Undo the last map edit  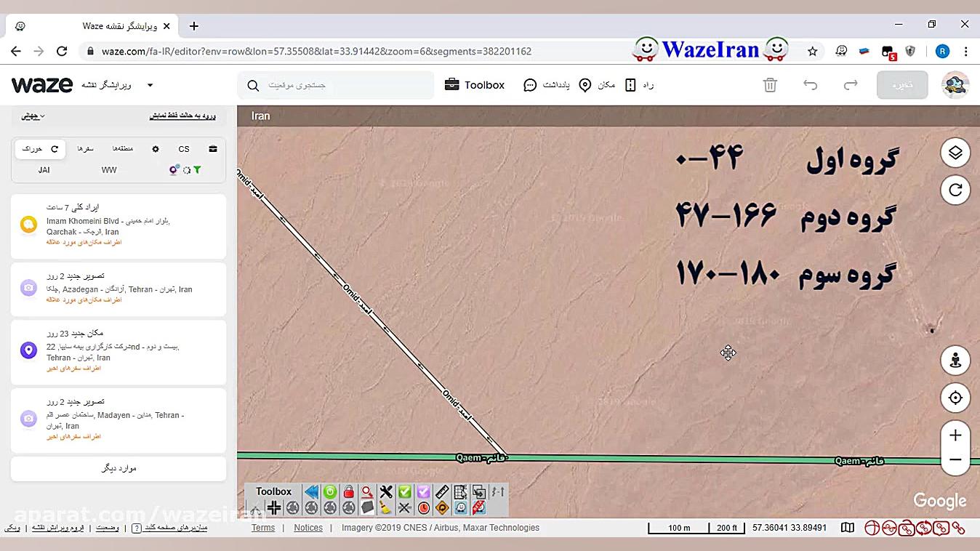[x=811, y=85]
